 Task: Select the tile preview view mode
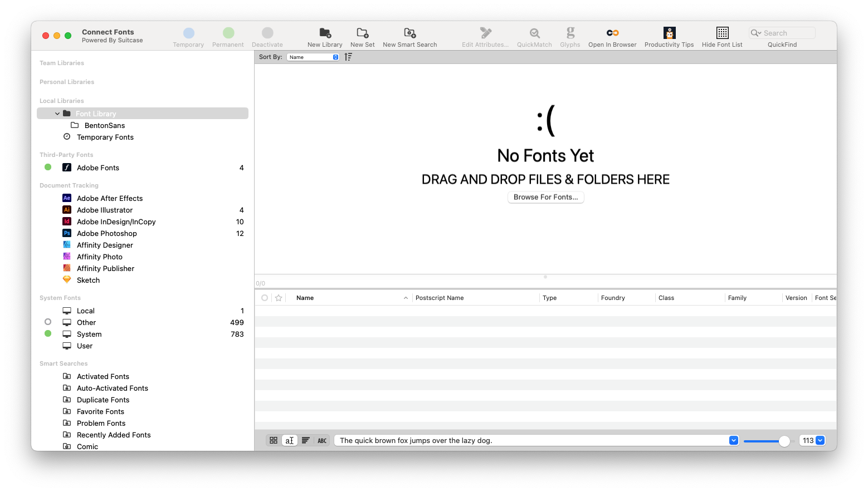pos(274,440)
